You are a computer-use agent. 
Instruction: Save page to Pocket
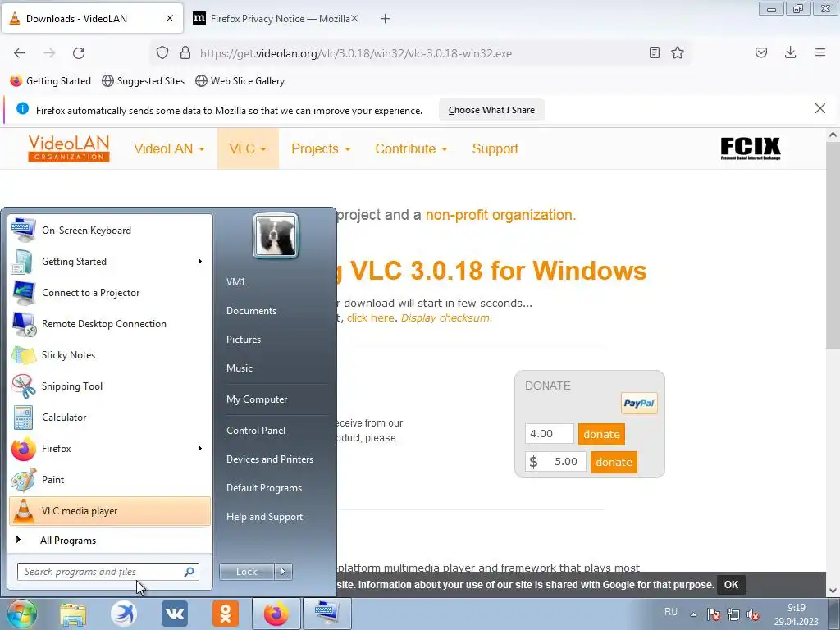[x=761, y=52]
